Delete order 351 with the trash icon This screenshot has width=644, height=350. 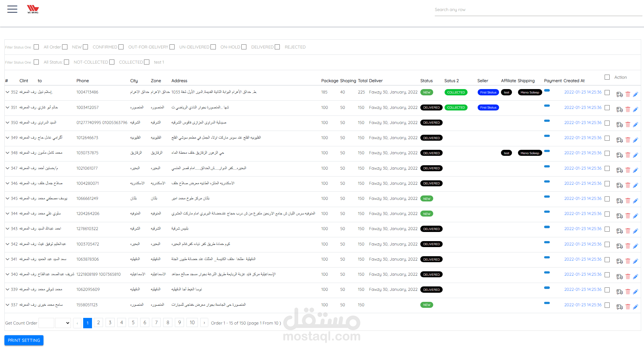click(x=628, y=109)
